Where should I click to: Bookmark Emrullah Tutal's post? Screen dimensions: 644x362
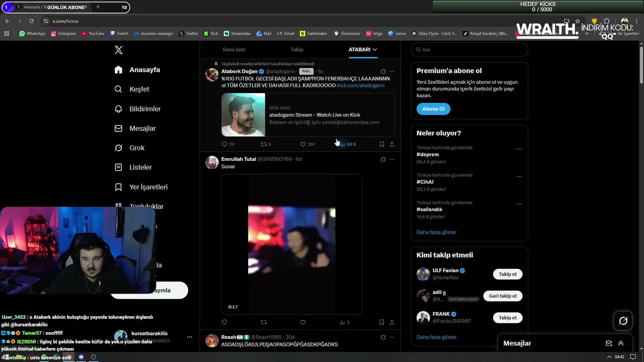382,322
